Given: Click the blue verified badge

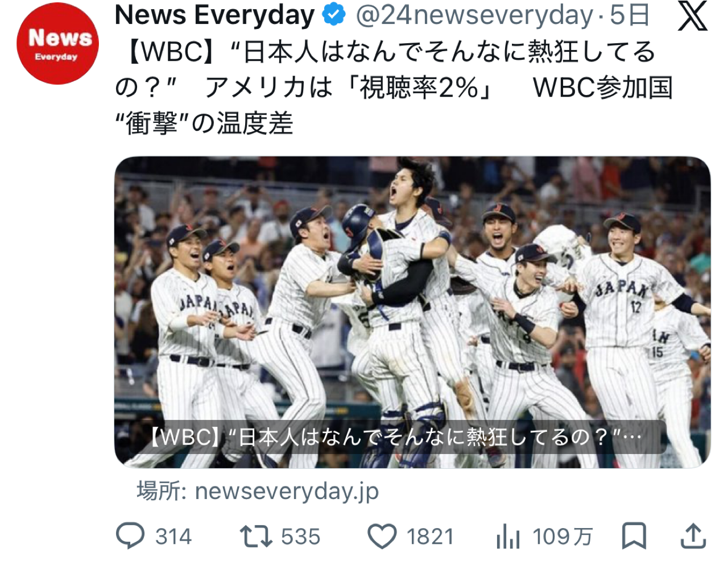Looking at the screenshot, I should 334,15.
